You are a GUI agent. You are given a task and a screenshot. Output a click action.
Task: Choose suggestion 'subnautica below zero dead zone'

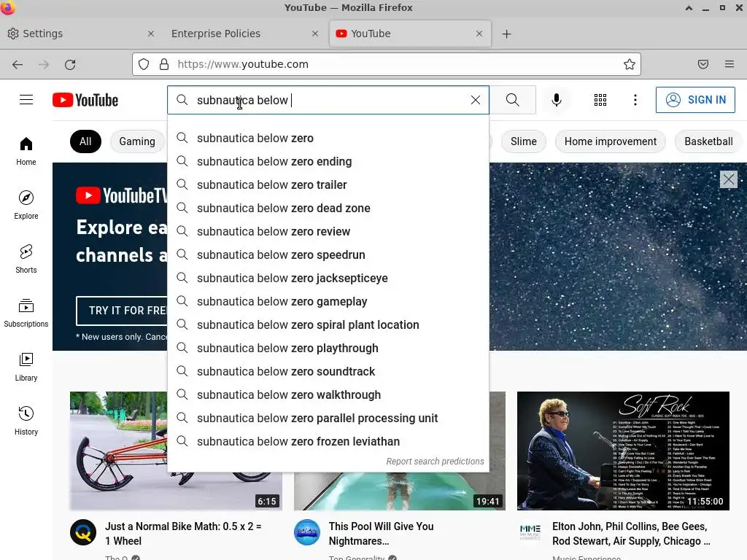pos(328,208)
